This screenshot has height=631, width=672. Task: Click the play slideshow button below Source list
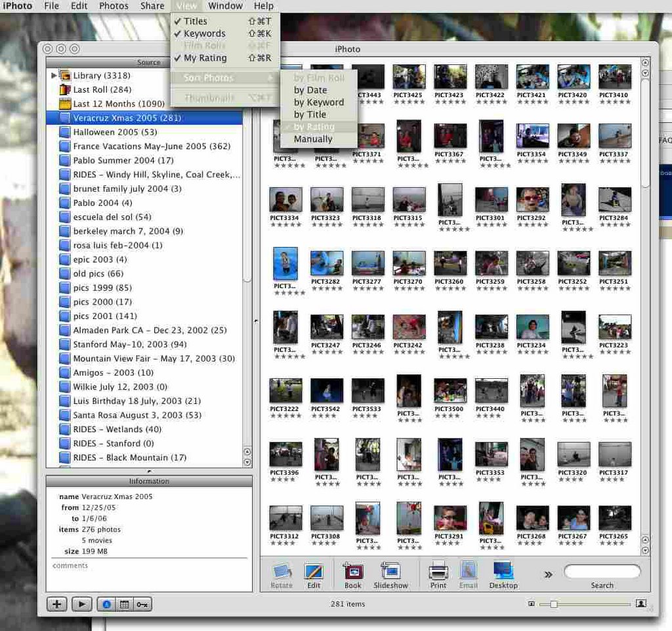tap(81, 604)
